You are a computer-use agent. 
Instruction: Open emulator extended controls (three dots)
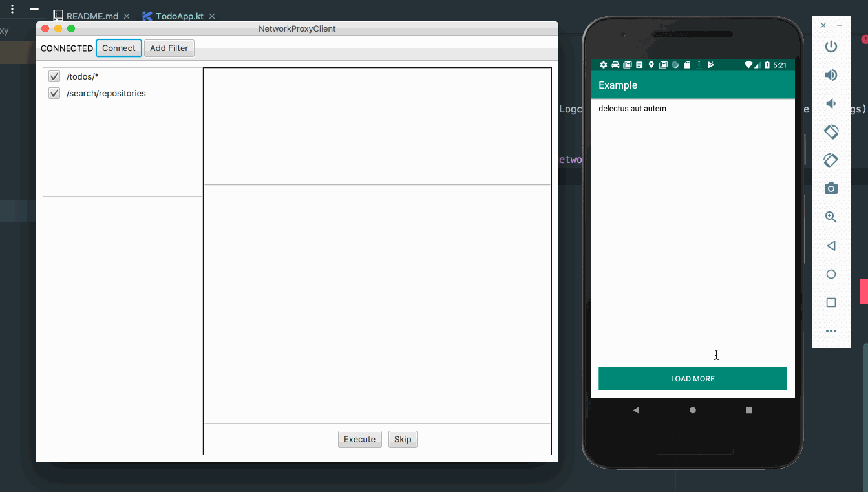tap(831, 331)
